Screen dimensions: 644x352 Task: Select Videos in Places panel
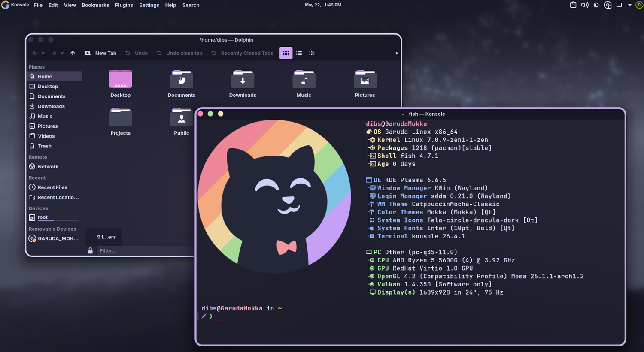click(54, 135)
